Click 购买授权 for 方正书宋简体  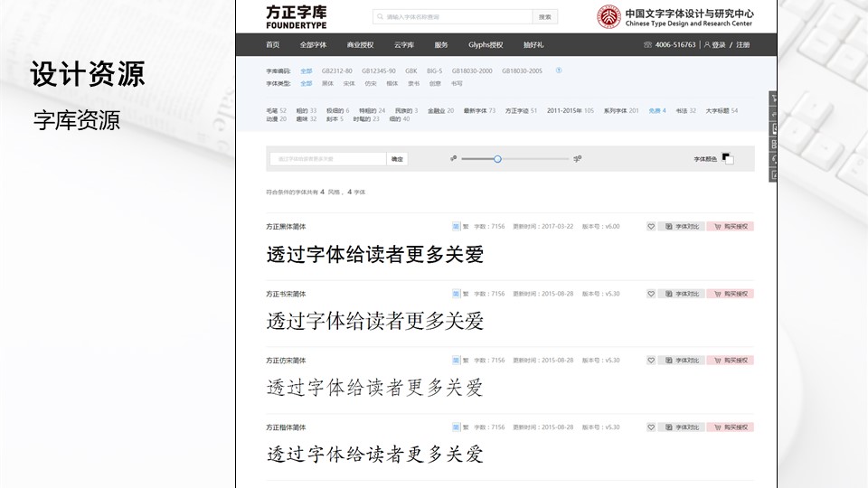pos(731,294)
